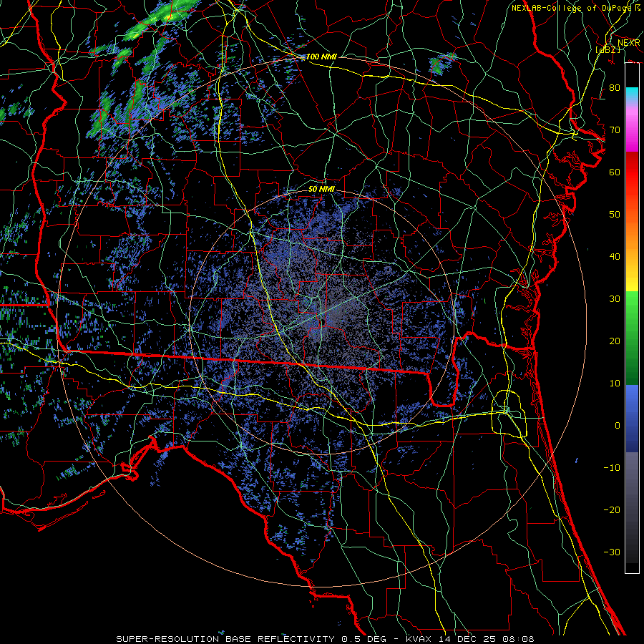The image size is (644, 644).
Task: Select the -10 value on dBZ scale
Action: 612,467
